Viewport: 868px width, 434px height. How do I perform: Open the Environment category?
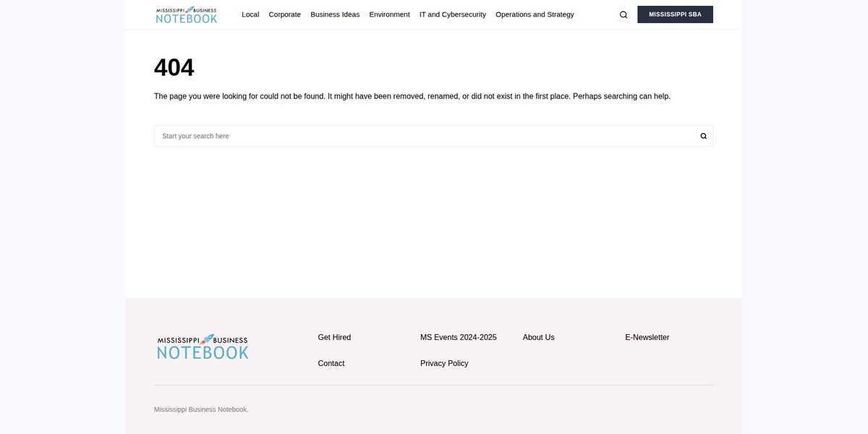[389, 14]
